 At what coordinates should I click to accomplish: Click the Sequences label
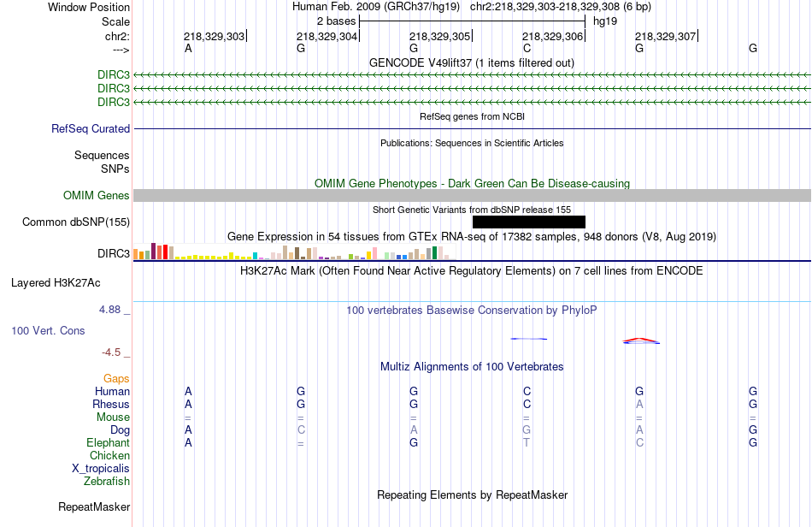[x=102, y=155]
